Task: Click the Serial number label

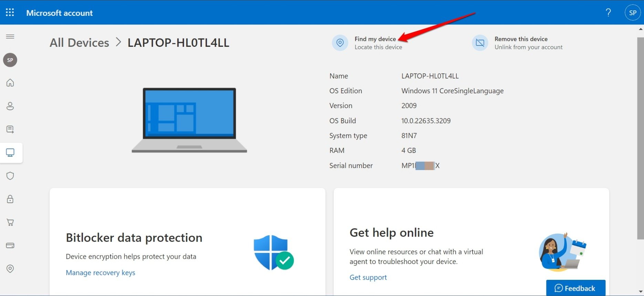Action: tap(351, 166)
